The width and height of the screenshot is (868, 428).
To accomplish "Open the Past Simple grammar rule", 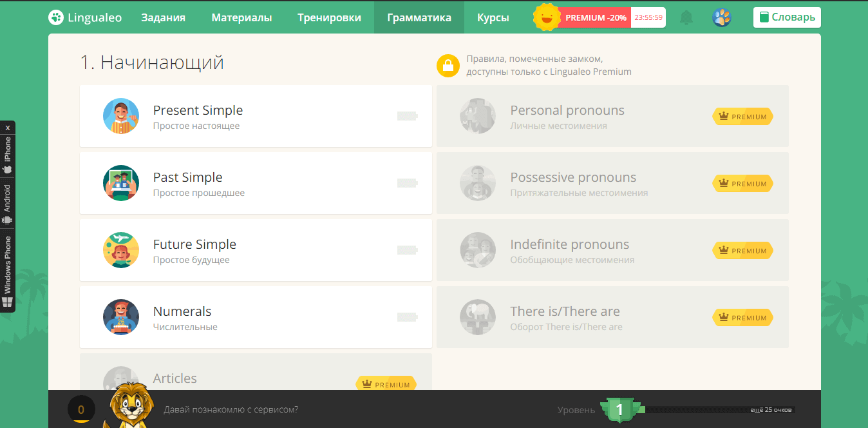I will coord(255,183).
